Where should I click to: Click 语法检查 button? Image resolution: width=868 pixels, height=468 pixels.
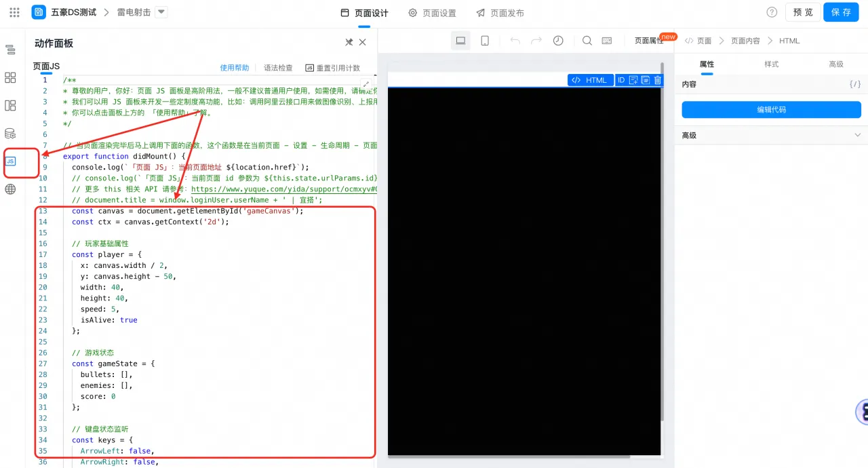[278, 68]
